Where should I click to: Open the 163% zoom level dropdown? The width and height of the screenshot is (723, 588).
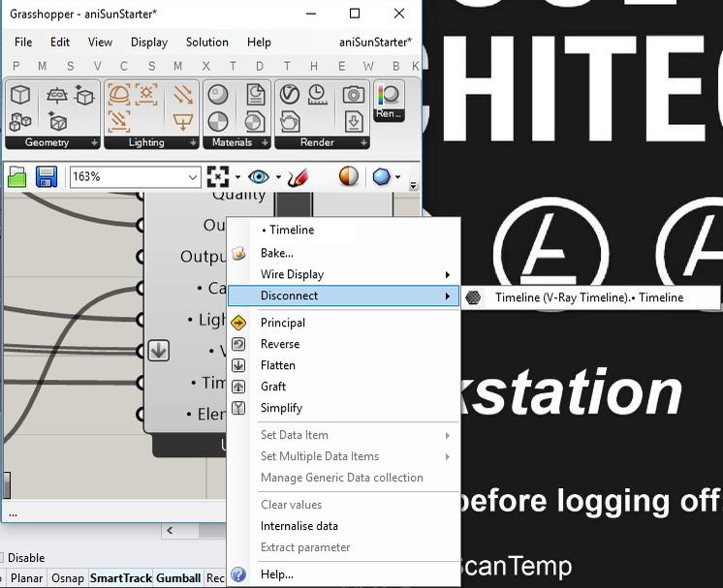(x=192, y=177)
